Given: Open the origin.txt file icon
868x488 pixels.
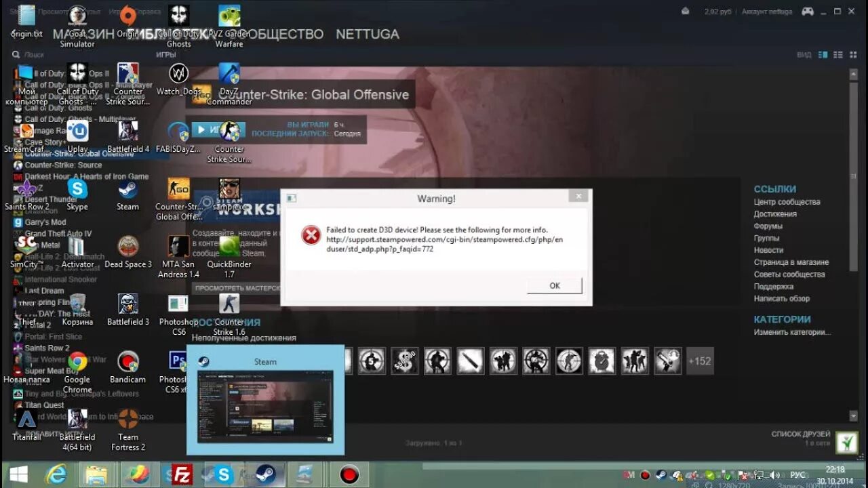Looking at the screenshot, I should (x=26, y=22).
